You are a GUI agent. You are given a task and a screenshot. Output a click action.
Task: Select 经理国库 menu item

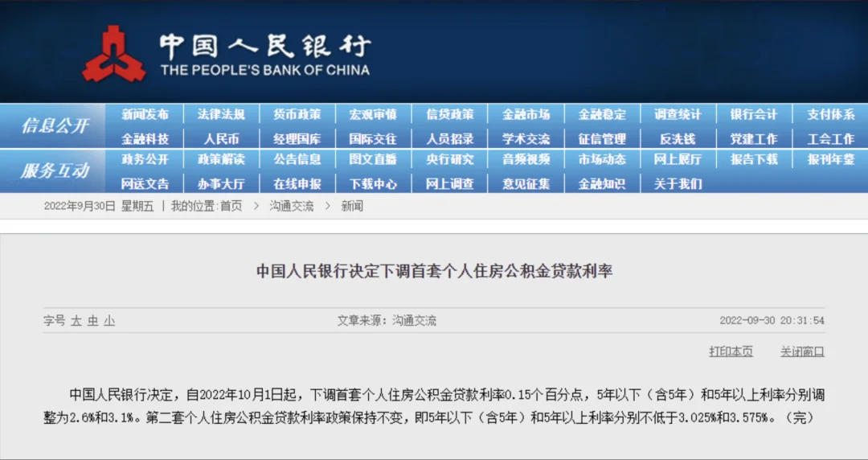point(297,138)
